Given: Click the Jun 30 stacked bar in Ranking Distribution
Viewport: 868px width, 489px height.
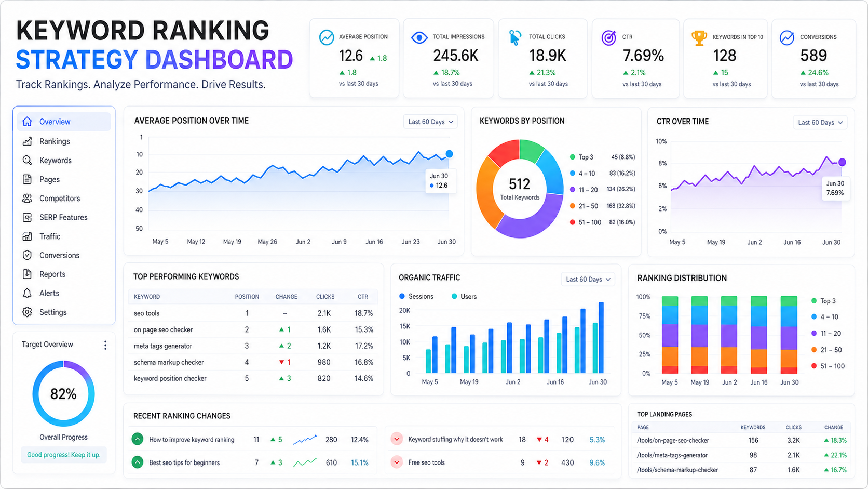Looking at the screenshot, I should pyautogui.click(x=789, y=335).
